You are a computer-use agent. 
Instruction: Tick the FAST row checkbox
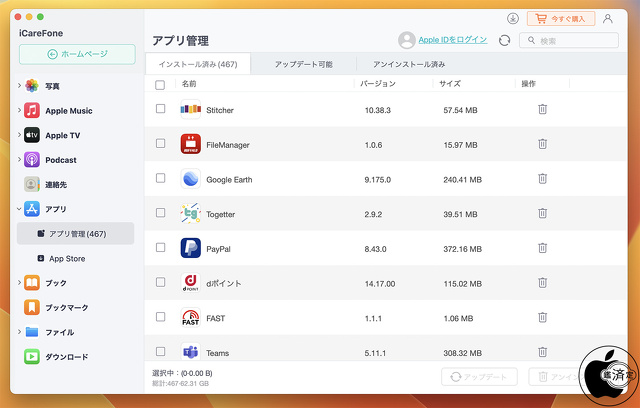pyautogui.click(x=160, y=317)
